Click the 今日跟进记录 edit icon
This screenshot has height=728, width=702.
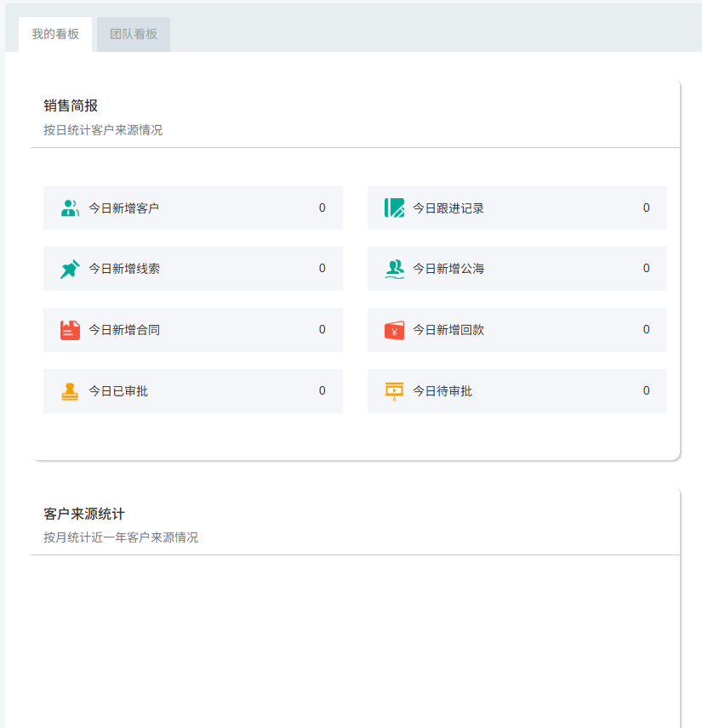click(x=394, y=208)
